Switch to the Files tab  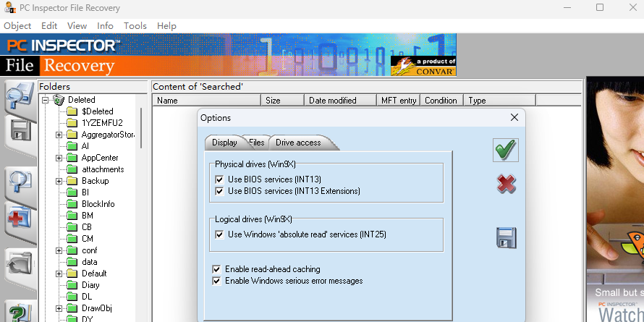point(257,143)
